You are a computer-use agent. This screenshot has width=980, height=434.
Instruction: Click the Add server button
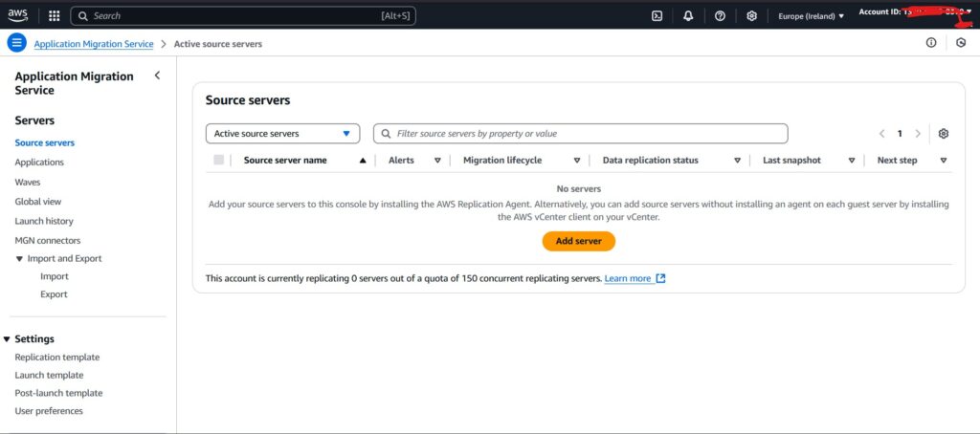click(579, 241)
